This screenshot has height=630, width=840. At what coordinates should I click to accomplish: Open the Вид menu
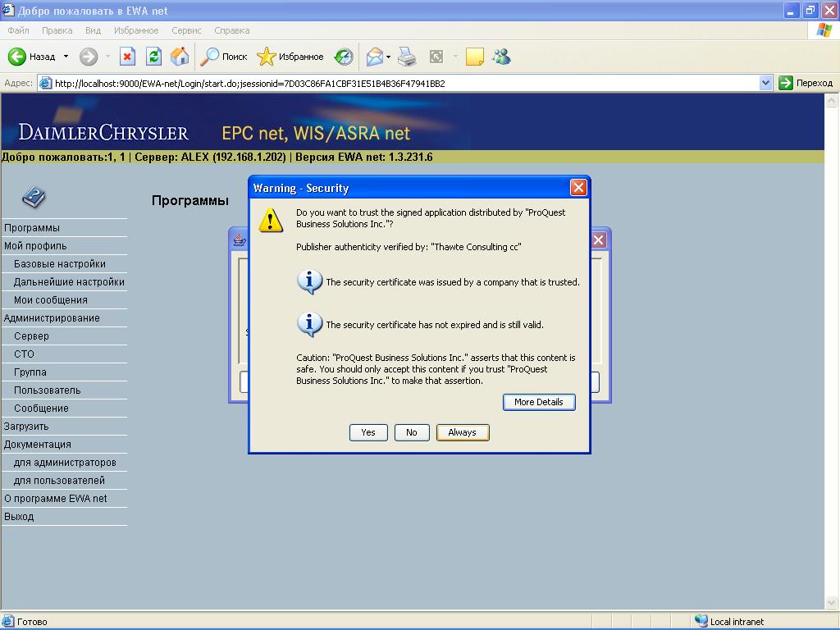tap(93, 30)
